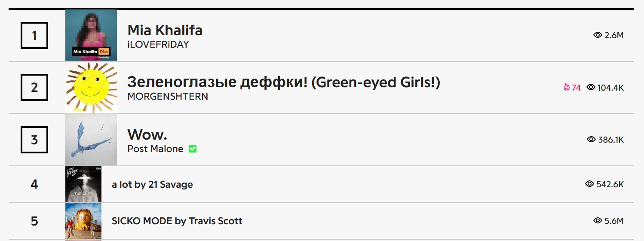Screen dimensions: 644x241
Task: Click the fire icon next to 74
Action: tap(567, 88)
